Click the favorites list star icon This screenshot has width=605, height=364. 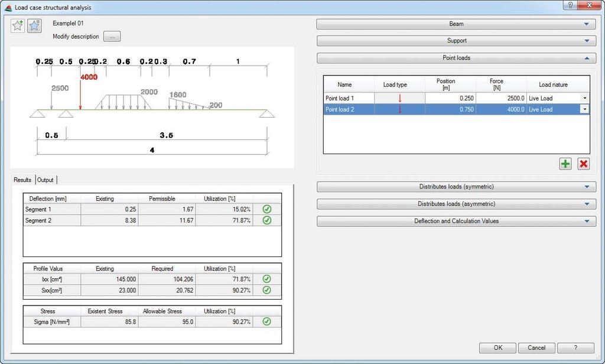coord(34,26)
